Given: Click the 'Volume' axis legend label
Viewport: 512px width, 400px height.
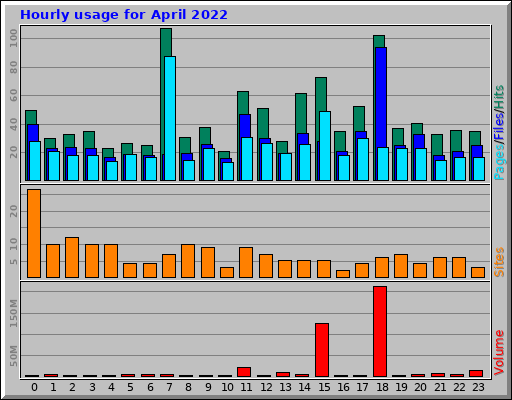Looking at the screenshot, I should (499, 353).
